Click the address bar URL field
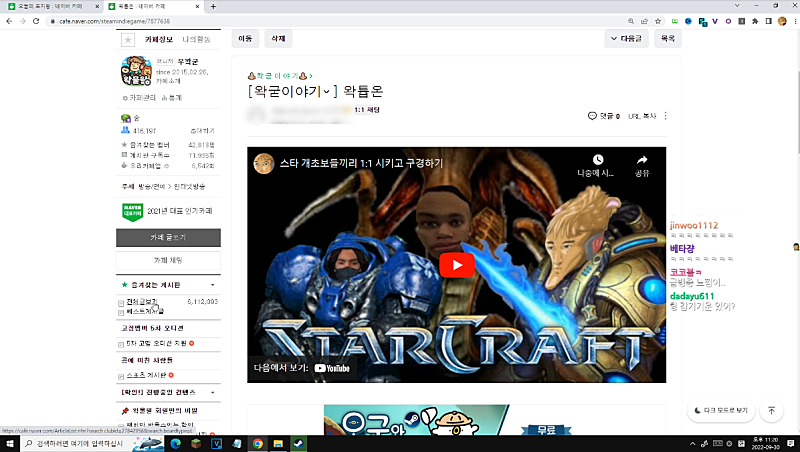 339,21
